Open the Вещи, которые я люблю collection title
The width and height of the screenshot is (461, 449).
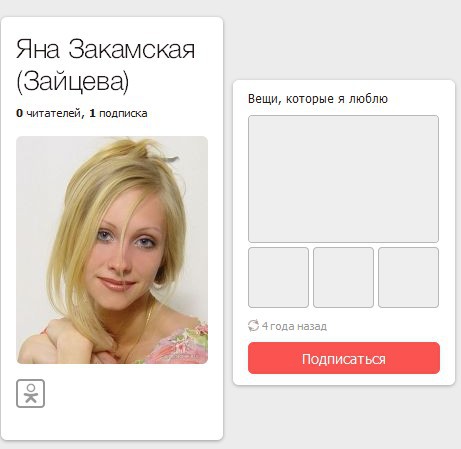tap(318, 99)
